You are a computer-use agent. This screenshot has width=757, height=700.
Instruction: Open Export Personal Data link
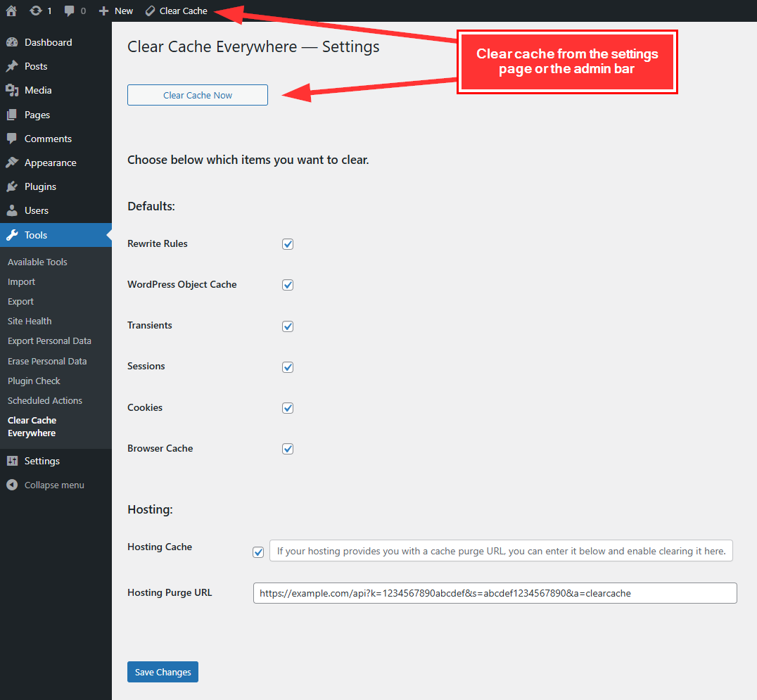pos(50,341)
